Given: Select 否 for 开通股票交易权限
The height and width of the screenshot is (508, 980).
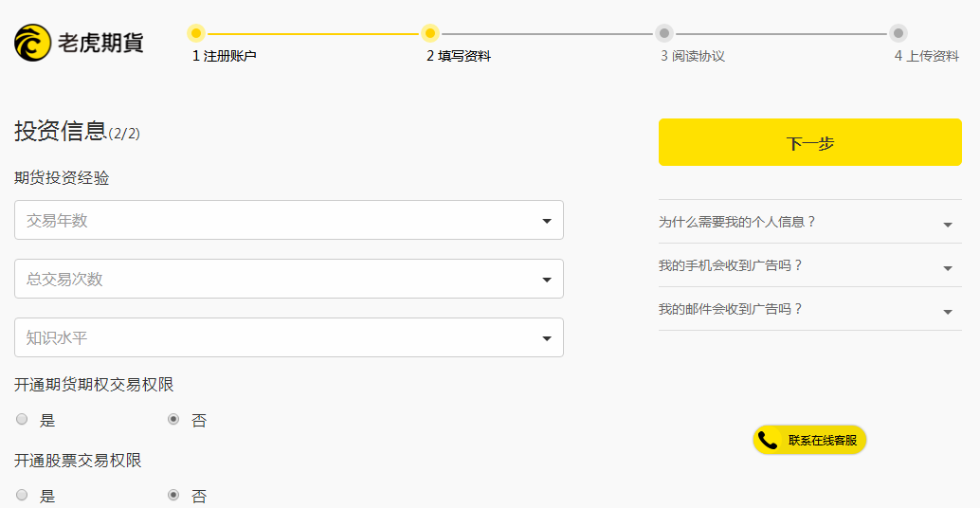Looking at the screenshot, I should click(x=173, y=495).
